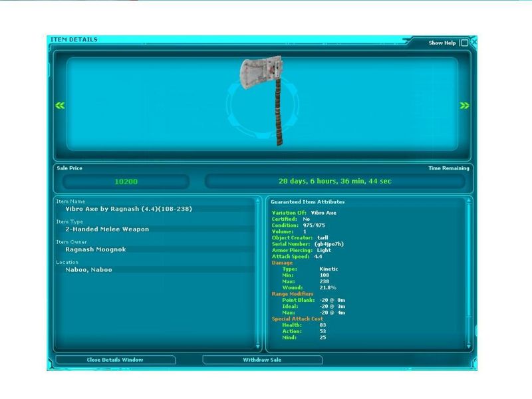Click the Sale Price field showing 10200
This screenshot has height=399, width=532.
click(x=126, y=182)
